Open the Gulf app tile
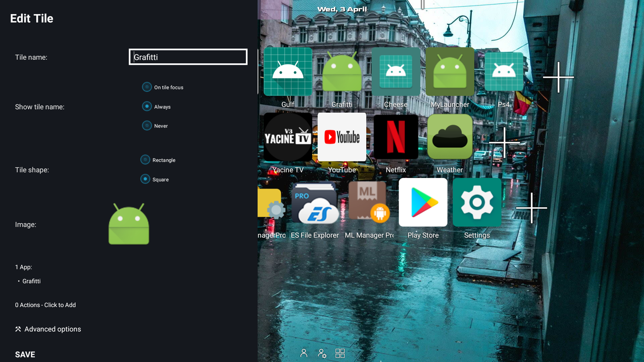This screenshot has height=362, width=644. pos(288,71)
